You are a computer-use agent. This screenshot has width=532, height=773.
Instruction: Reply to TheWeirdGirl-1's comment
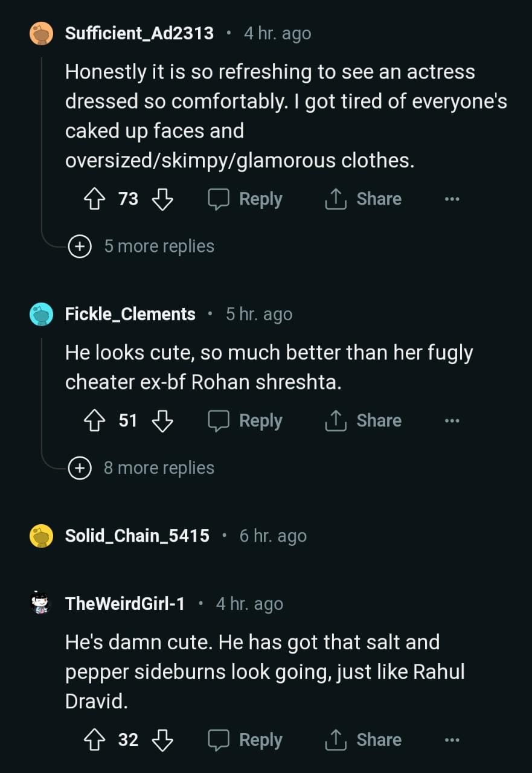245,740
